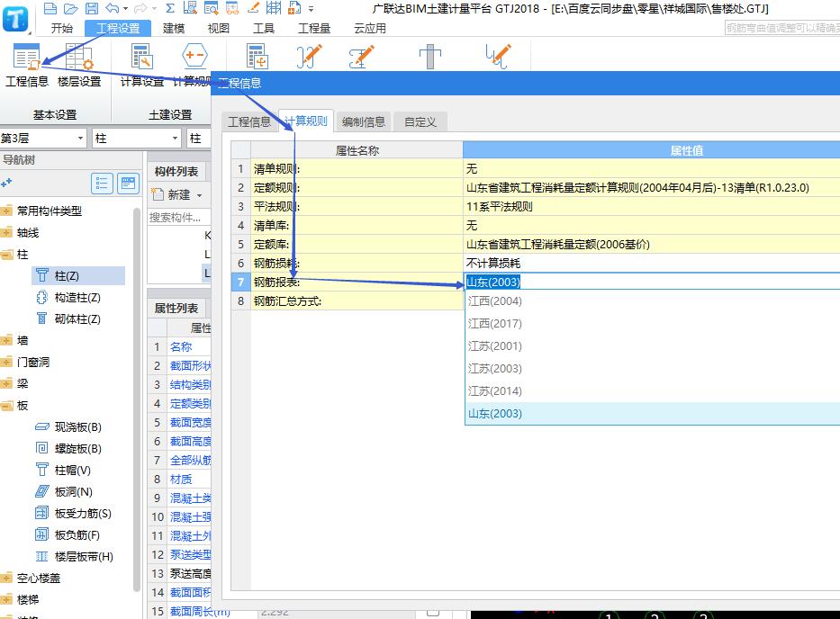Screen dimensions: 840x619
Task: Open the floor dropdown showing 第3层
Action: point(43,139)
